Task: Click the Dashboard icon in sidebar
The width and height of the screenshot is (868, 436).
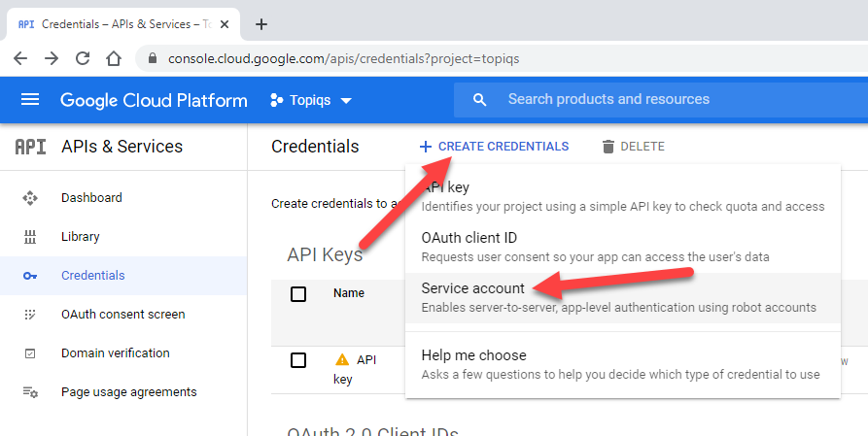Action: (30, 198)
